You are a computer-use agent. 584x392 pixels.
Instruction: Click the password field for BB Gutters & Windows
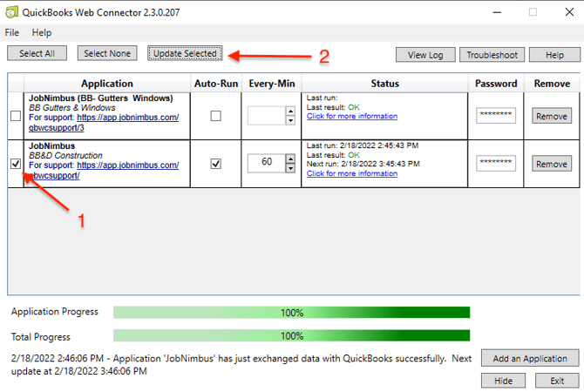pyautogui.click(x=496, y=115)
